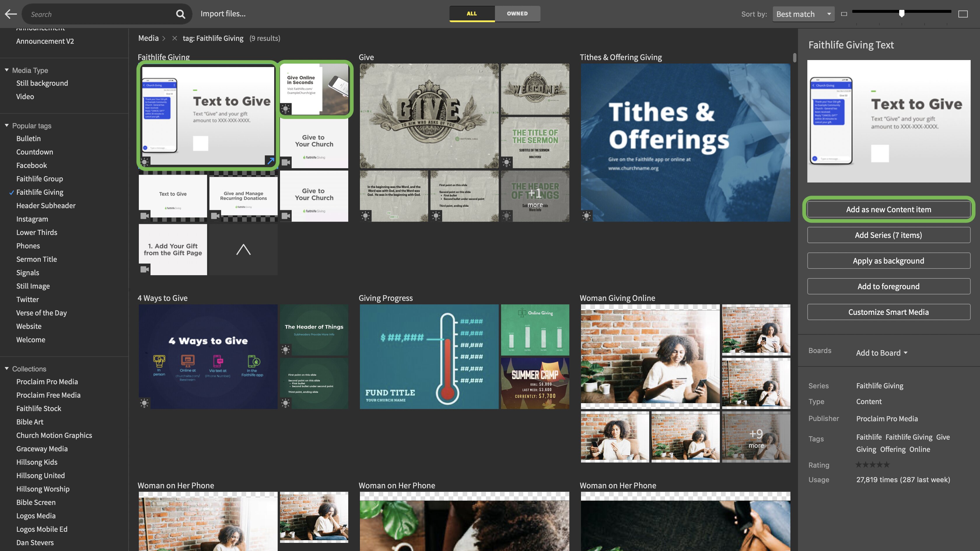
Task: Open the Faithlife Stock collection
Action: (x=39, y=408)
